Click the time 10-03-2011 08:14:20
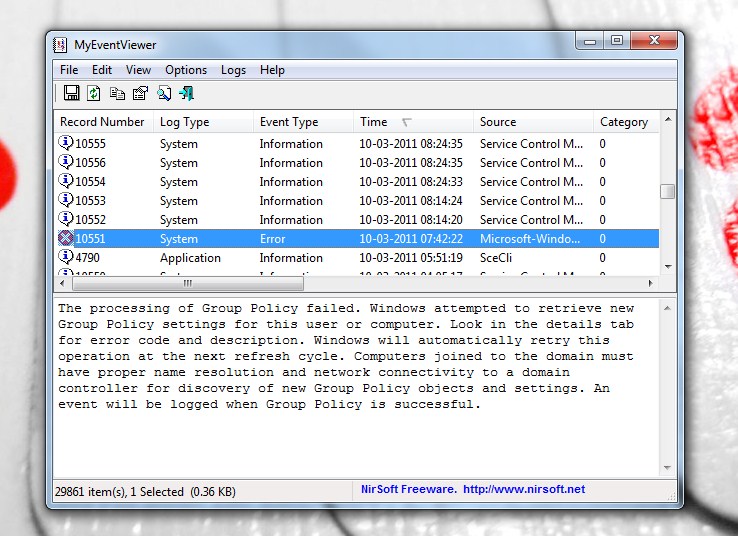The height and width of the screenshot is (536, 738). pos(411,220)
